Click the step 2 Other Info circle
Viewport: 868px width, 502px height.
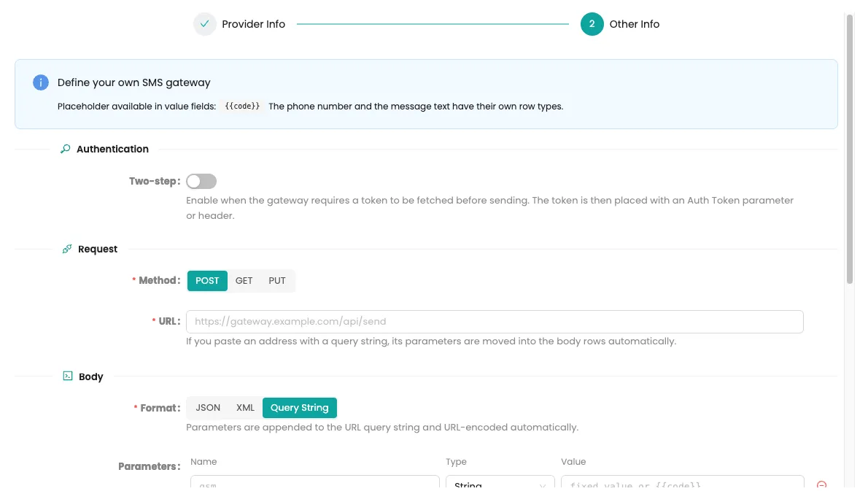pos(592,24)
